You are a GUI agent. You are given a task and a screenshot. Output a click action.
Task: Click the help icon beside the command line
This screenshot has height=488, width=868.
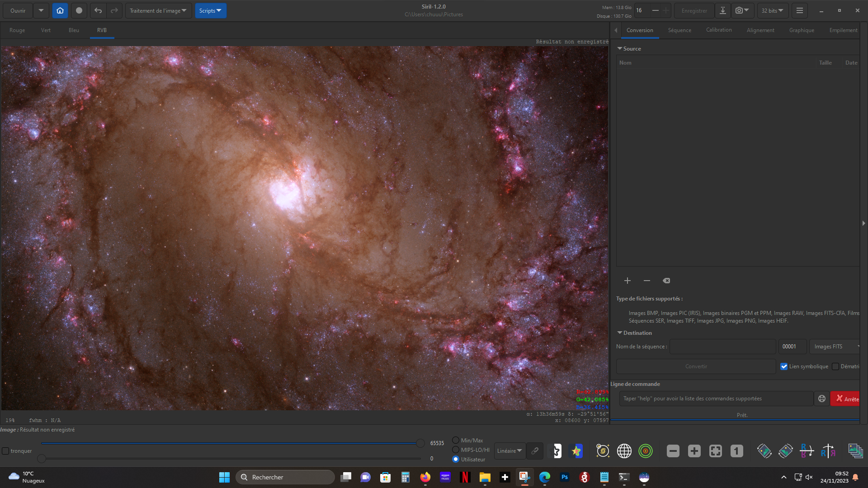point(822,399)
